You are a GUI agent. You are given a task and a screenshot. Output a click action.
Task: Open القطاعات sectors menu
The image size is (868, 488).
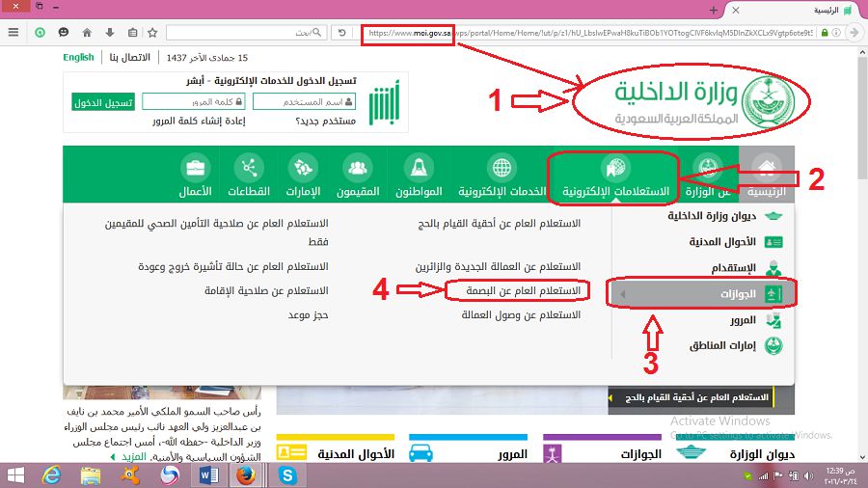[249, 175]
